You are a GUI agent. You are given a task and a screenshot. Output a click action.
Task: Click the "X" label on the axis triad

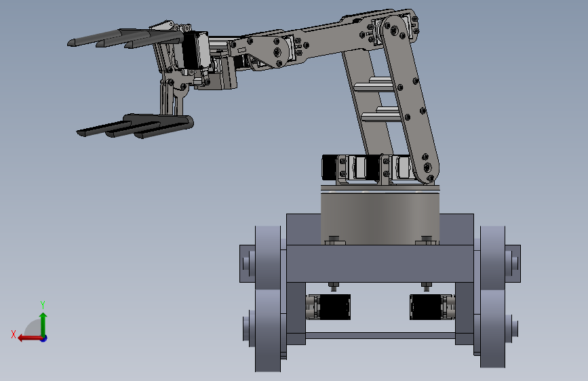pos(14,334)
